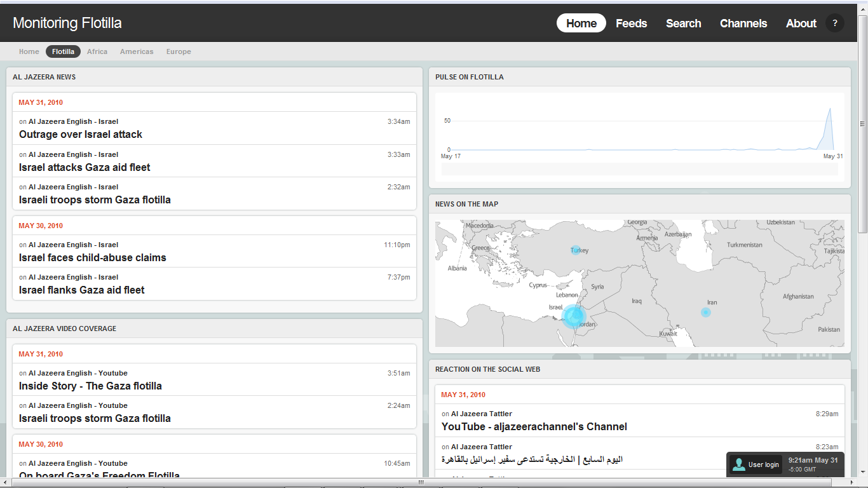Click the 3:51am timestamp
This screenshot has width=868, height=488.
399,373
